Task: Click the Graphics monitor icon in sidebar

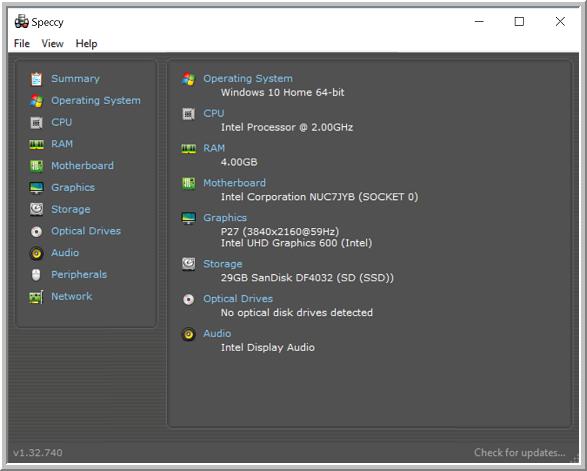Action: 36,188
